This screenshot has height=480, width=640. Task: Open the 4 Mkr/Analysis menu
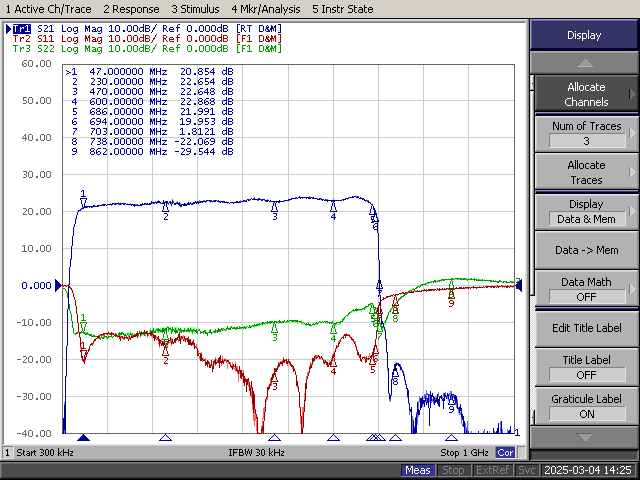pos(266,9)
